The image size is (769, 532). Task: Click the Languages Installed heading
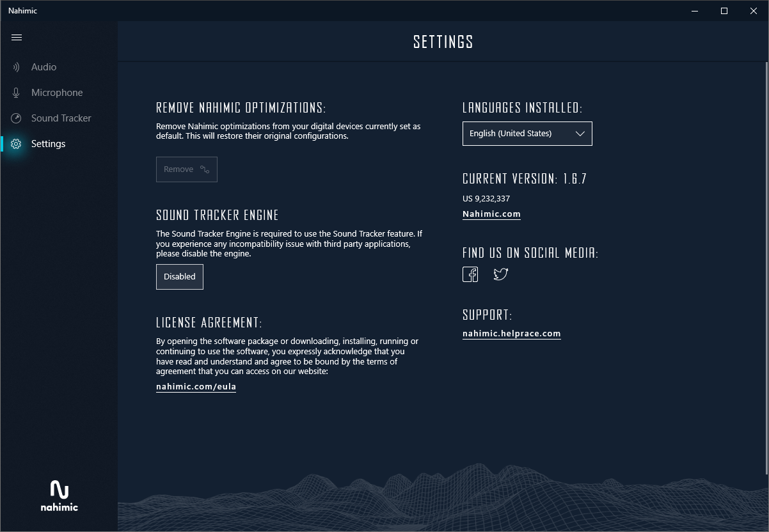(x=523, y=107)
